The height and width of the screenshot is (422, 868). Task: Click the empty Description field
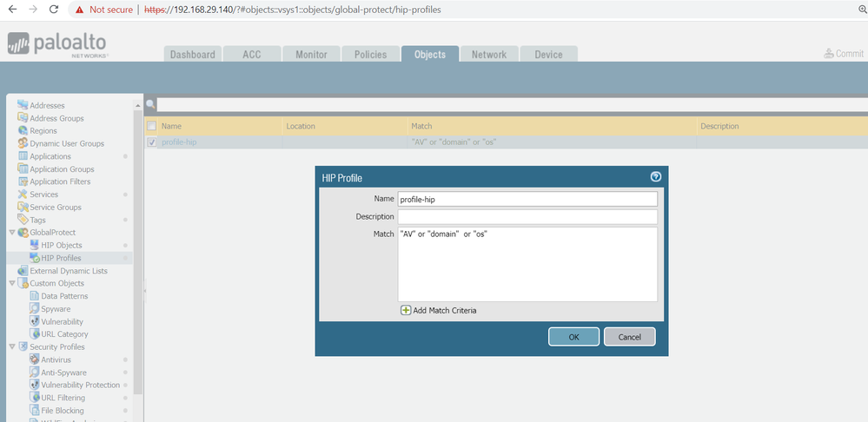point(527,217)
